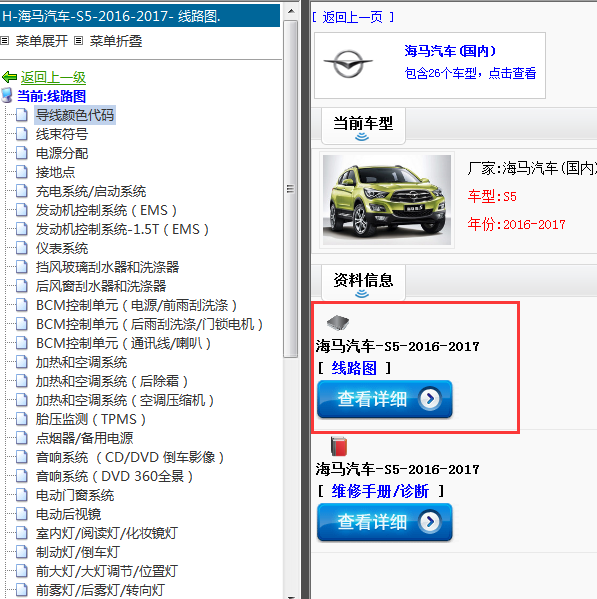Click the page icon next to 充电系统/启动系统
Image resolution: width=597 pixels, height=599 pixels.
pos(22,191)
